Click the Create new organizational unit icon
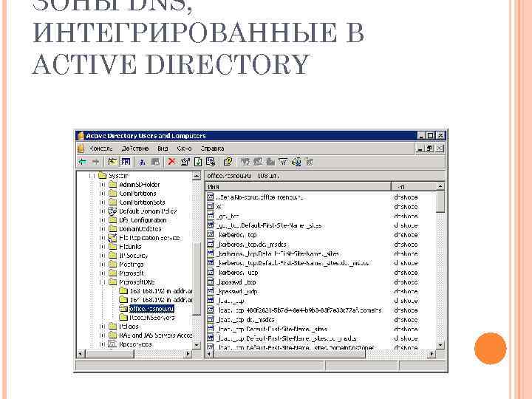This screenshot has width=532, height=399. 270,162
